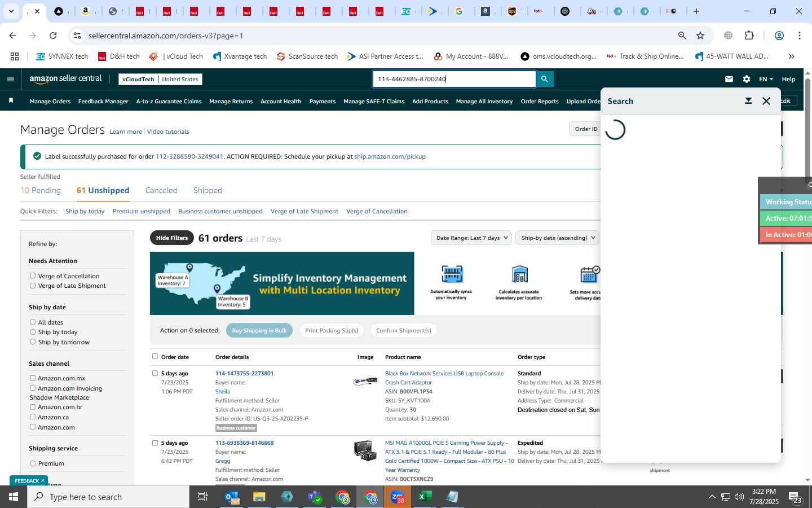
Task: Click Confirm Shipment(s) button
Action: 404,330
